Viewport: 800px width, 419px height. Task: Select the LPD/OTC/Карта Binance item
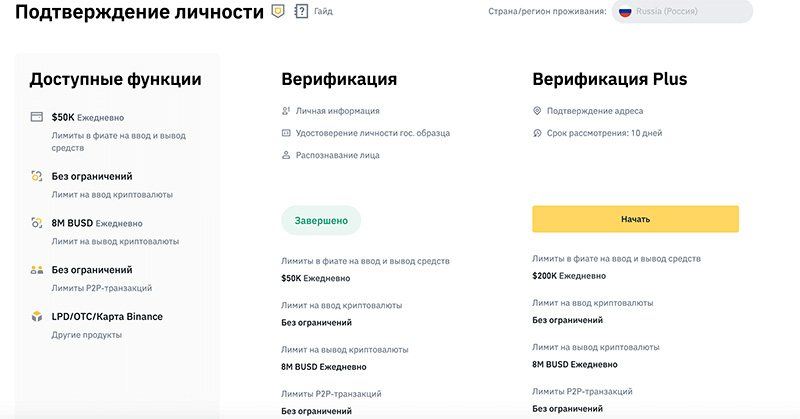click(x=107, y=317)
